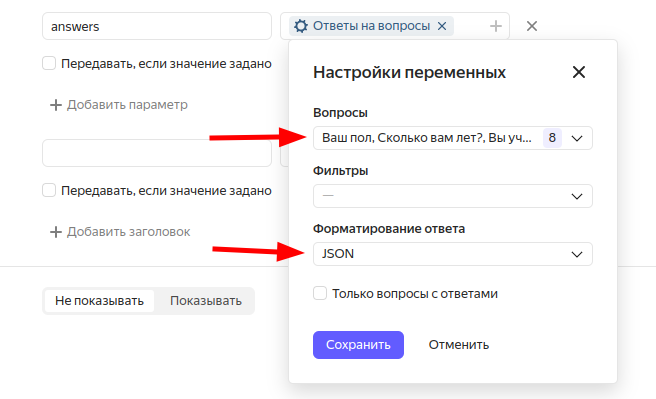656x399 pixels.
Task: Remove the 'Ответы на вопросы' variable chip
Action: pyautogui.click(x=442, y=26)
